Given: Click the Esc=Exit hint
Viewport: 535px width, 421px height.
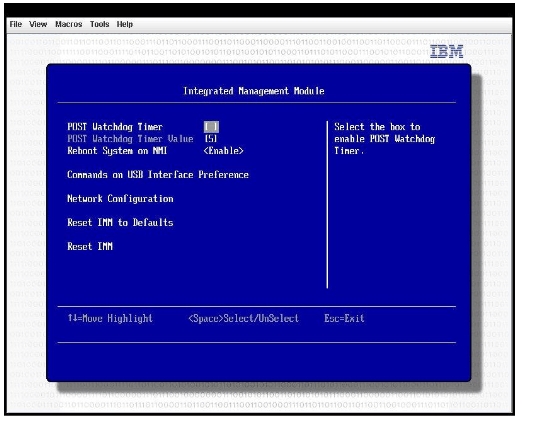Looking at the screenshot, I should [344, 318].
